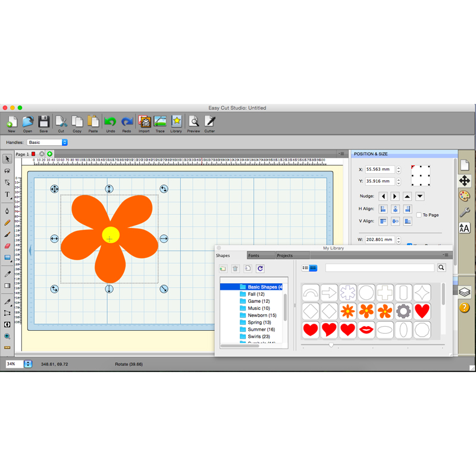476x476 pixels.
Task: Select the Text tool in left toolbar
Action: point(7,195)
